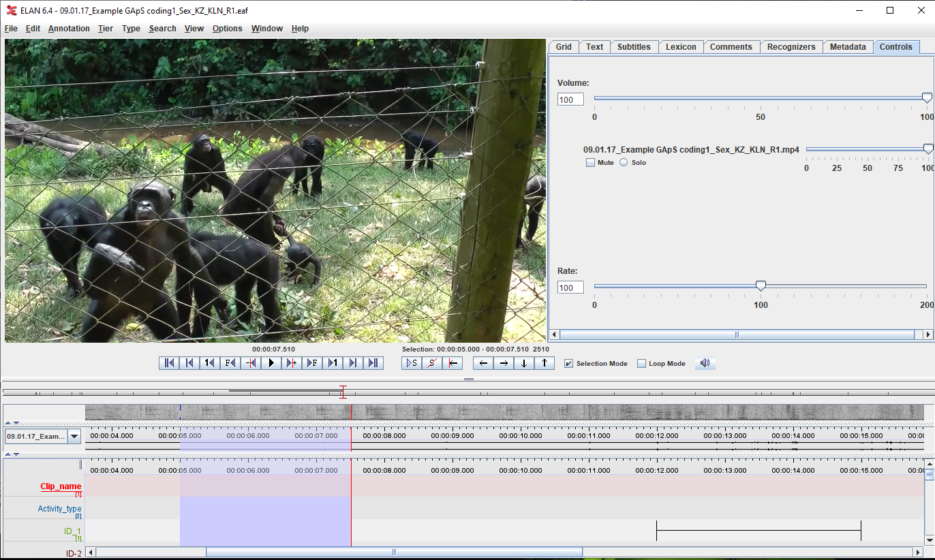This screenshot has height=560, width=935.
Task: Switch to the Lexicon tab
Action: pos(681,47)
